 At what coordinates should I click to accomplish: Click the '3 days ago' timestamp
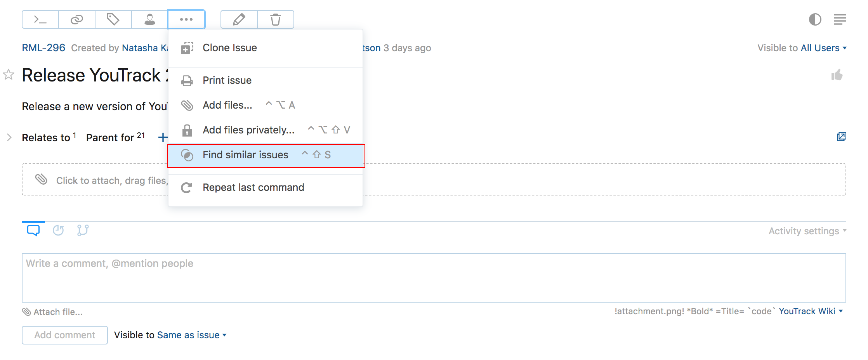pyautogui.click(x=407, y=48)
